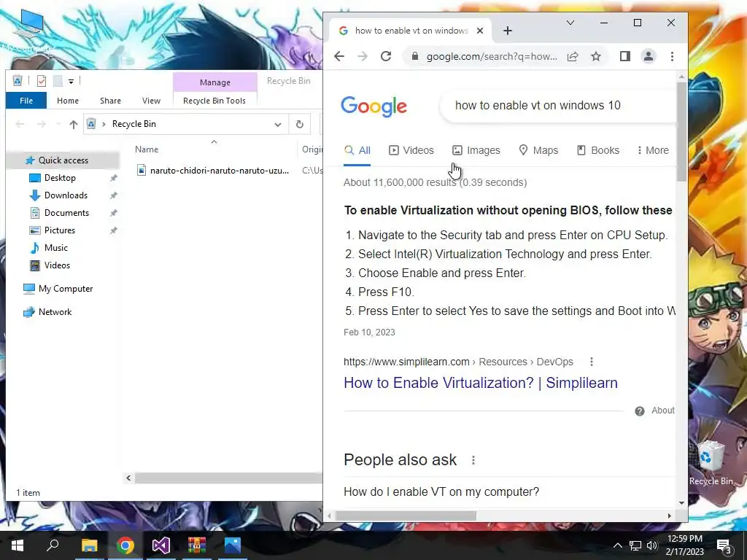This screenshot has width=747, height=560.
Task: Click the Manage contextual tab
Action: click(215, 82)
